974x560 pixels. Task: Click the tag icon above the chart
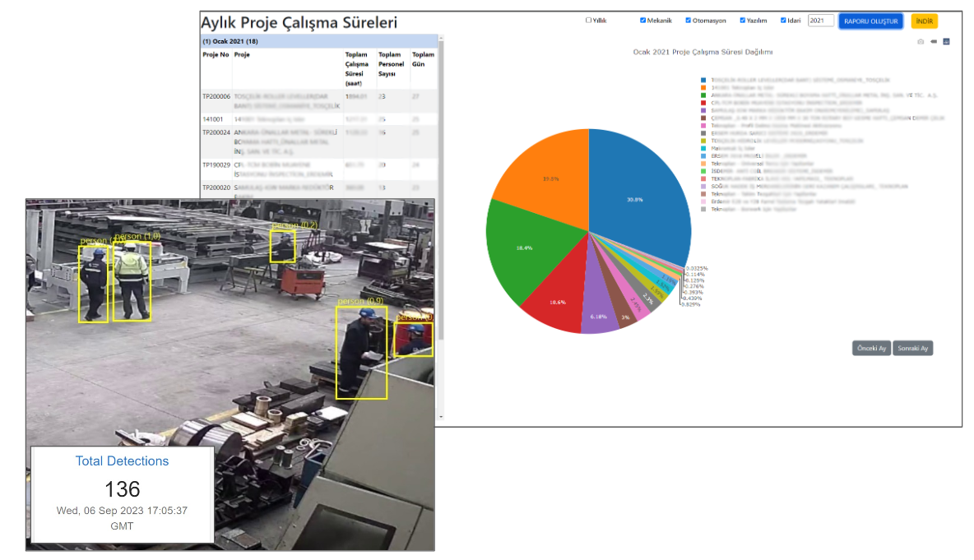(934, 41)
